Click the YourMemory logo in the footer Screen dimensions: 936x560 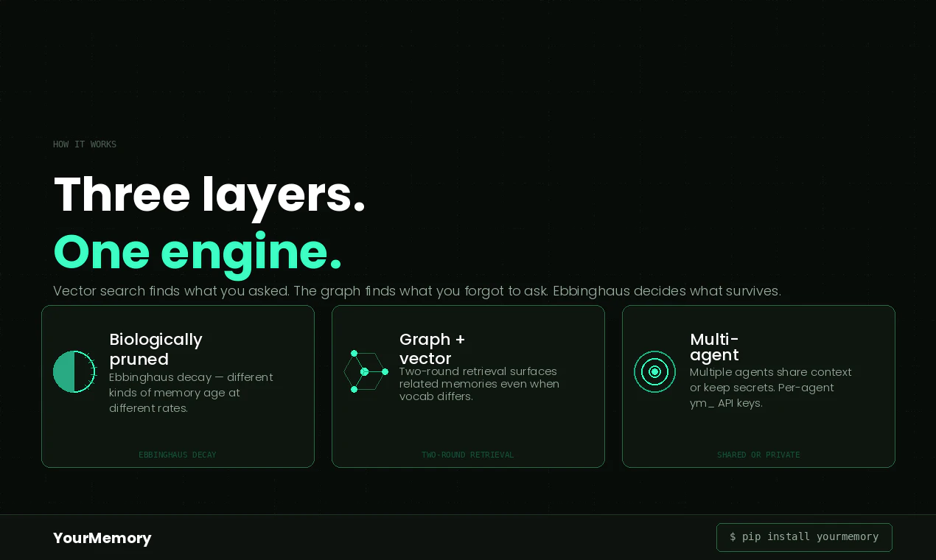[x=102, y=538]
